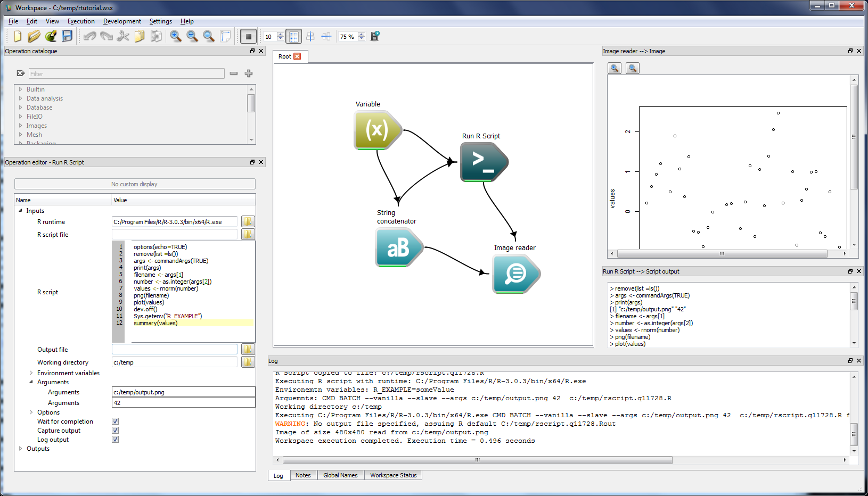Close the Root tab
Image resolution: width=868 pixels, height=496 pixels.
tap(297, 56)
